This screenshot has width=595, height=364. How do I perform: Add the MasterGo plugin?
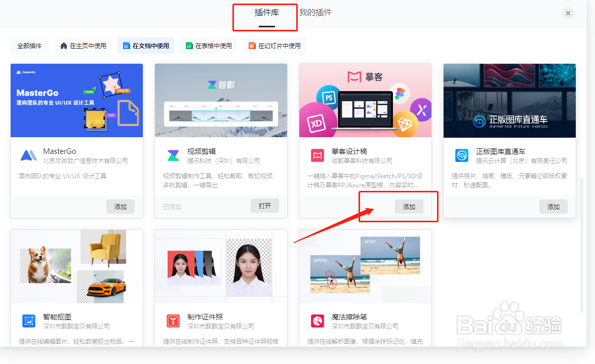coord(121,207)
